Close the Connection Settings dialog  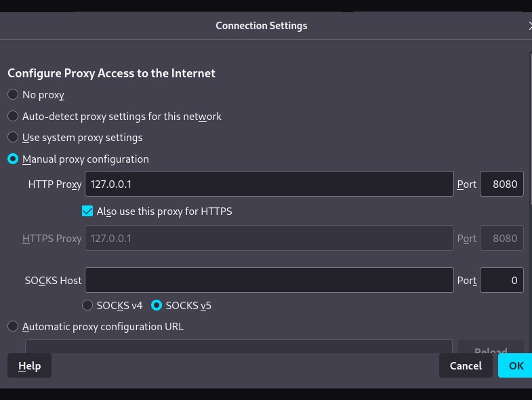click(x=529, y=26)
